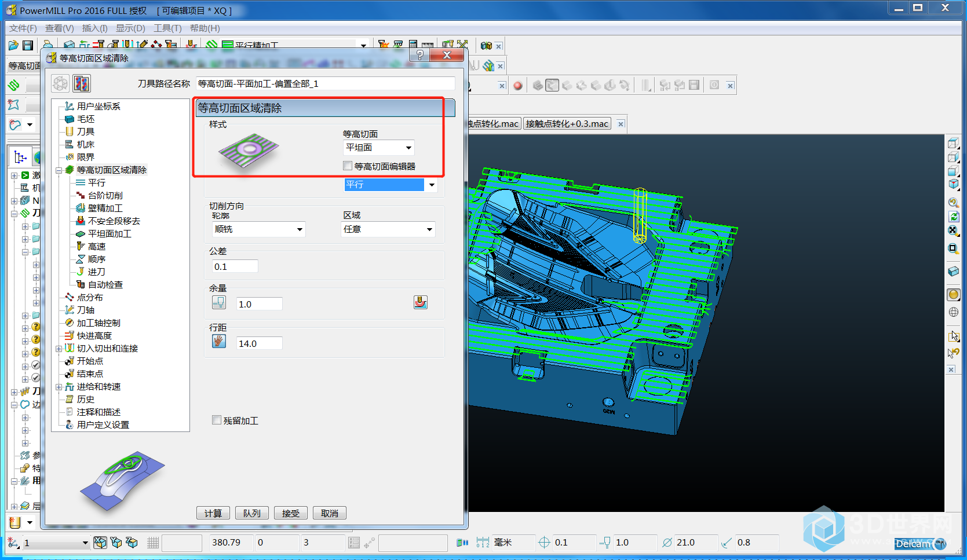967x560 pixels.
Task: Click the grid icon in status bar
Action: 153,543
